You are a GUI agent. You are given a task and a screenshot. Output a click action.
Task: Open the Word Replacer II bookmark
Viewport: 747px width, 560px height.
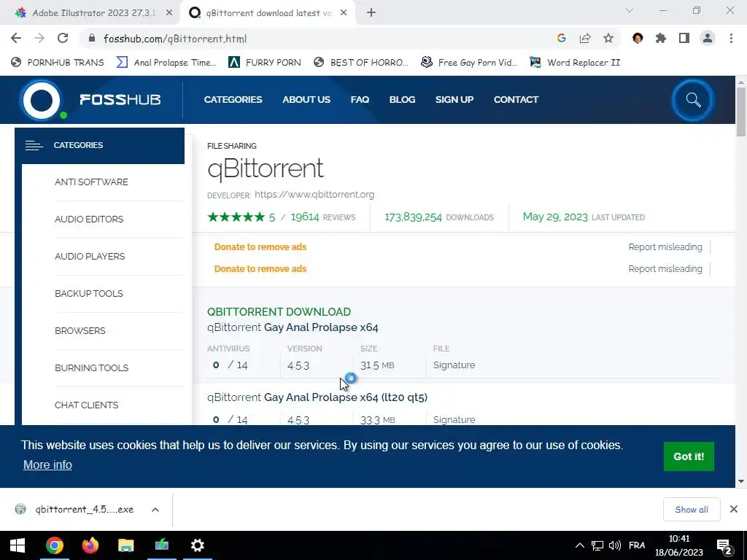[x=575, y=63]
